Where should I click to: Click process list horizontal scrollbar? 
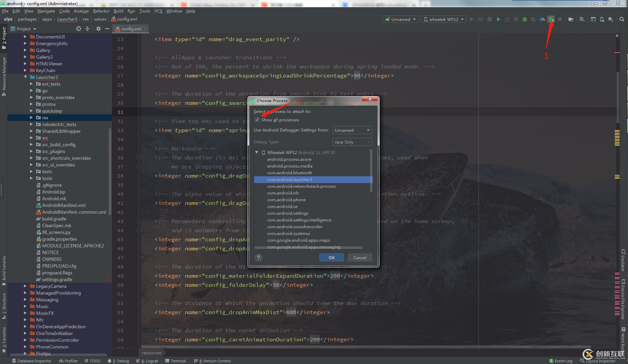[308, 248]
